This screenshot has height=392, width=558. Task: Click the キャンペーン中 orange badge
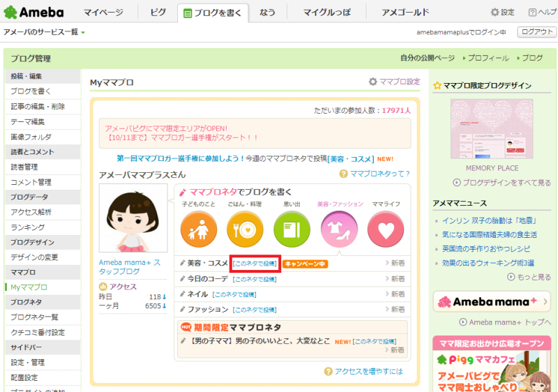[x=306, y=264]
